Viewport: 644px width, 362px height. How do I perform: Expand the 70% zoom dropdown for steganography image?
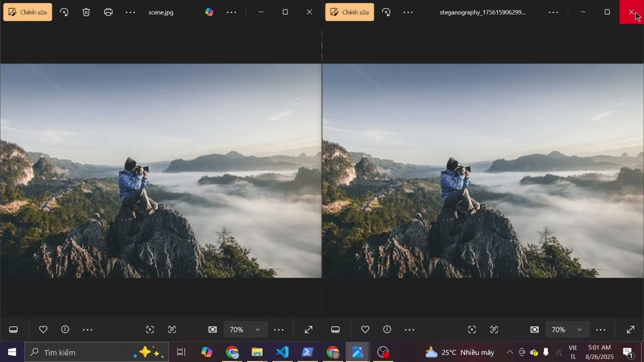580,329
